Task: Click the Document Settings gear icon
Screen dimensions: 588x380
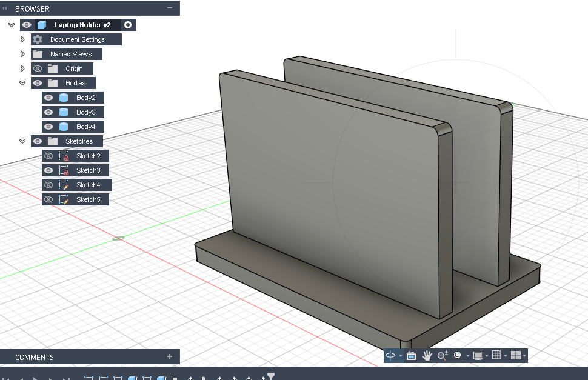Action: click(38, 39)
